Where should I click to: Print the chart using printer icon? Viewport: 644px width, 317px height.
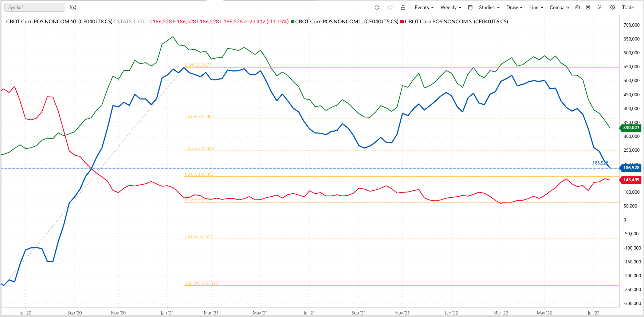point(588,7)
